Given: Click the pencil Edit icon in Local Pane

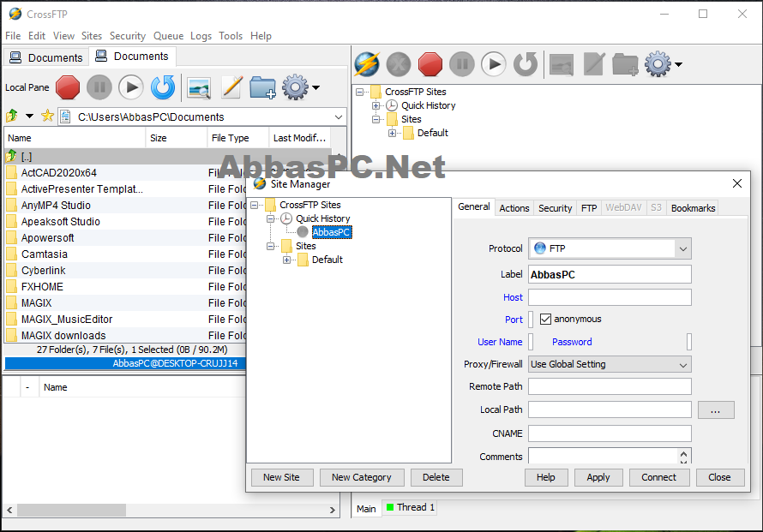Looking at the screenshot, I should pyautogui.click(x=231, y=87).
